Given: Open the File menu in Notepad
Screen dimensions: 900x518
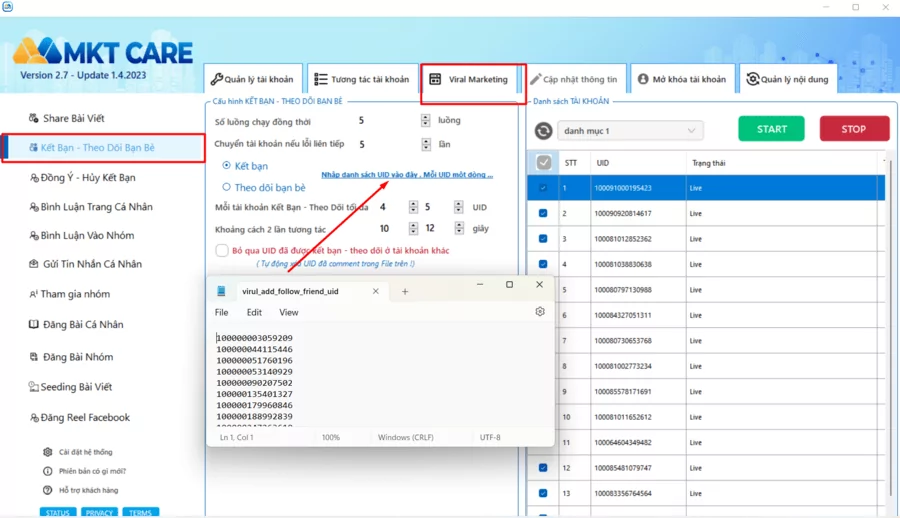Looking at the screenshot, I should point(222,312).
